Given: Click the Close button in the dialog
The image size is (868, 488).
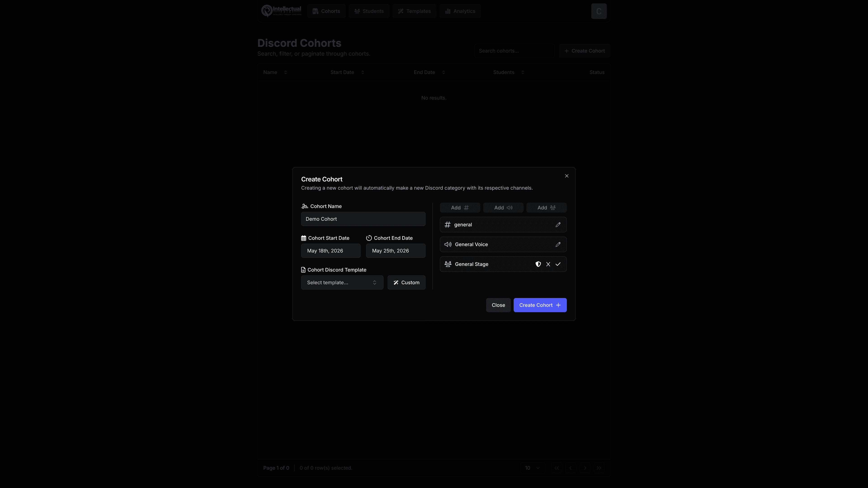Looking at the screenshot, I should click(498, 305).
